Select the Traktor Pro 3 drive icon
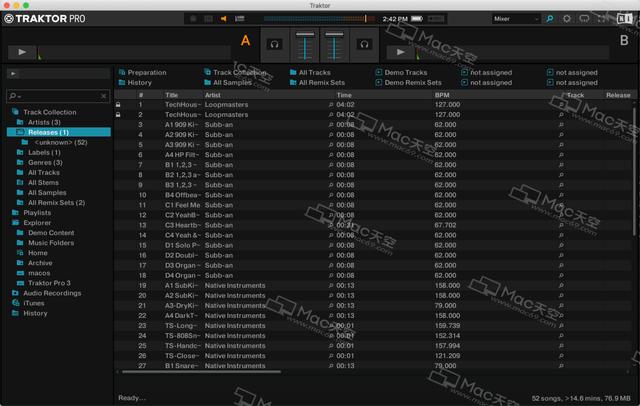The width and height of the screenshot is (640, 406). pos(20,283)
